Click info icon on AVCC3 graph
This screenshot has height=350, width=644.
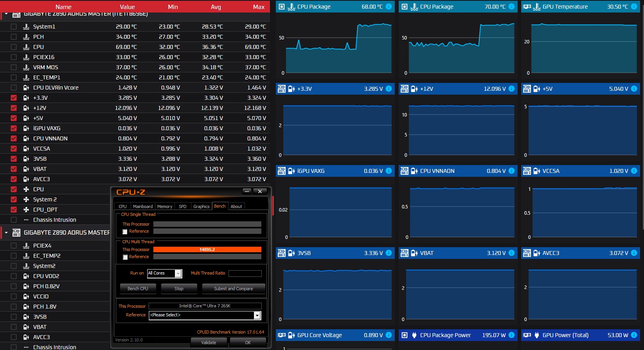634,253
